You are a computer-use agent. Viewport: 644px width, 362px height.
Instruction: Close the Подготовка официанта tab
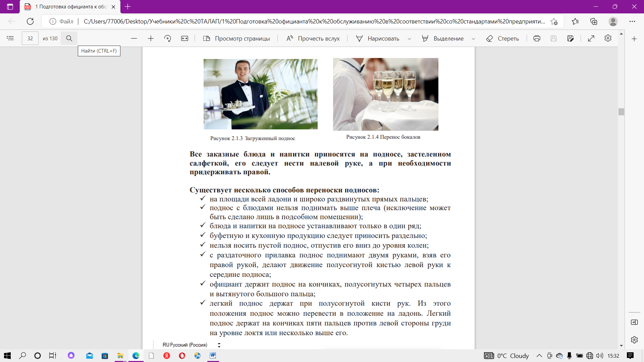113,7
